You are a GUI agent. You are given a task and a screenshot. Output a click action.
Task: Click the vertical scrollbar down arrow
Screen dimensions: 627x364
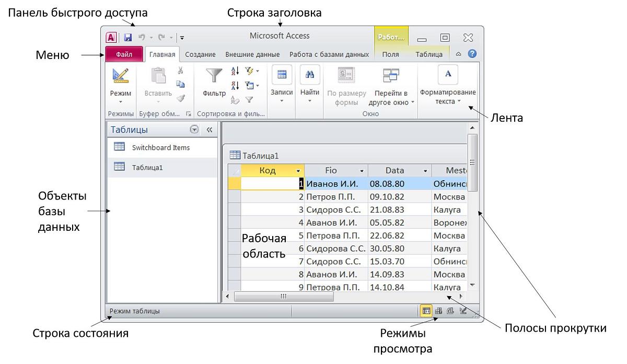(472, 285)
